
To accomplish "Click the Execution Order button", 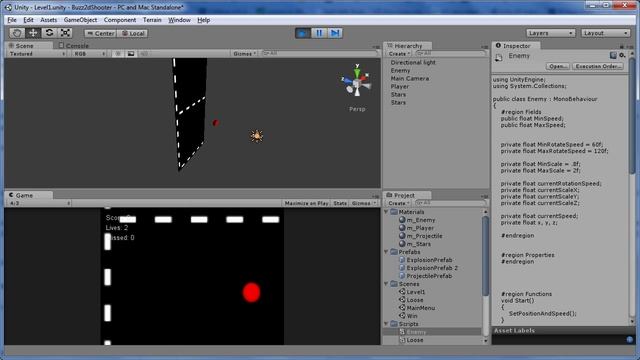I will [x=598, y=66].
